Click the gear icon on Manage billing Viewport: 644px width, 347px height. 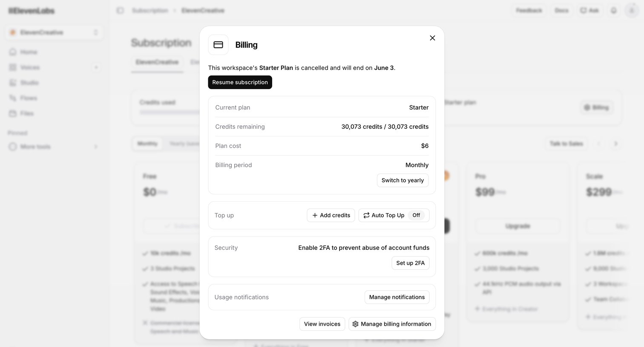click(x=355, y=324)
